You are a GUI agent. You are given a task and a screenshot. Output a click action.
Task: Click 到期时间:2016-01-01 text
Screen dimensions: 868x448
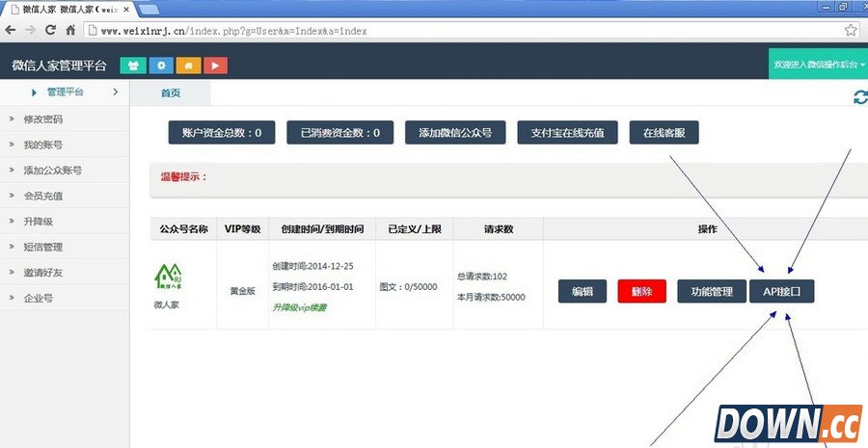pyautogui.click(x=312, y=287)
